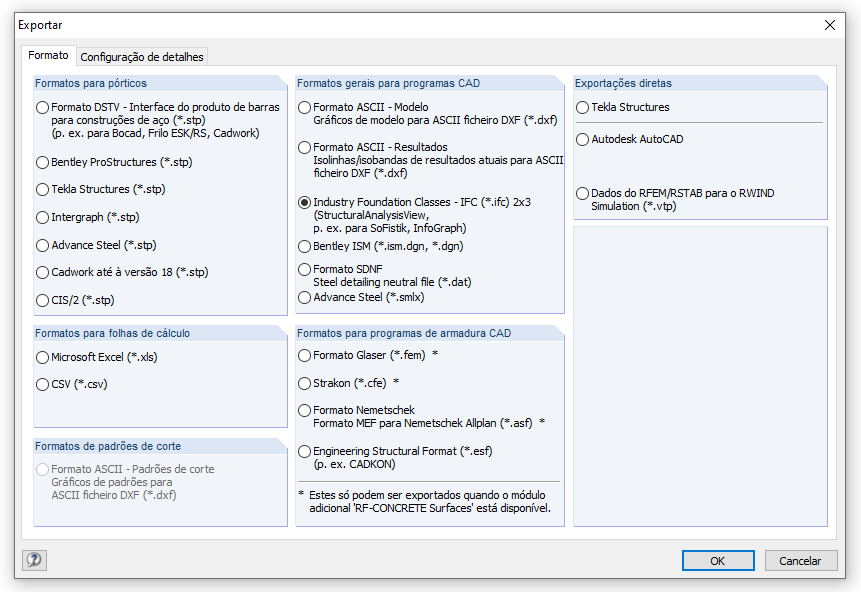861x592 pixels.
Task: Select Bentley ProStructures (*.stp) export
Action: (x=43, y=162)
